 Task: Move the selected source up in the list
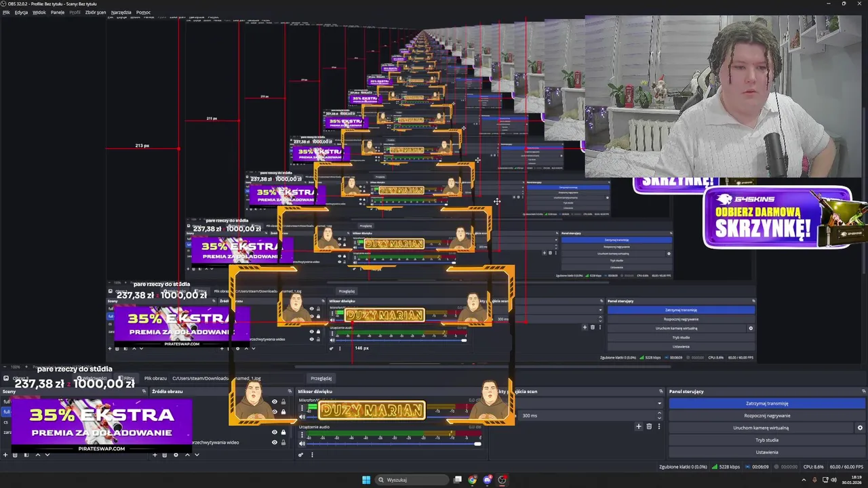(x=188, y=455)
